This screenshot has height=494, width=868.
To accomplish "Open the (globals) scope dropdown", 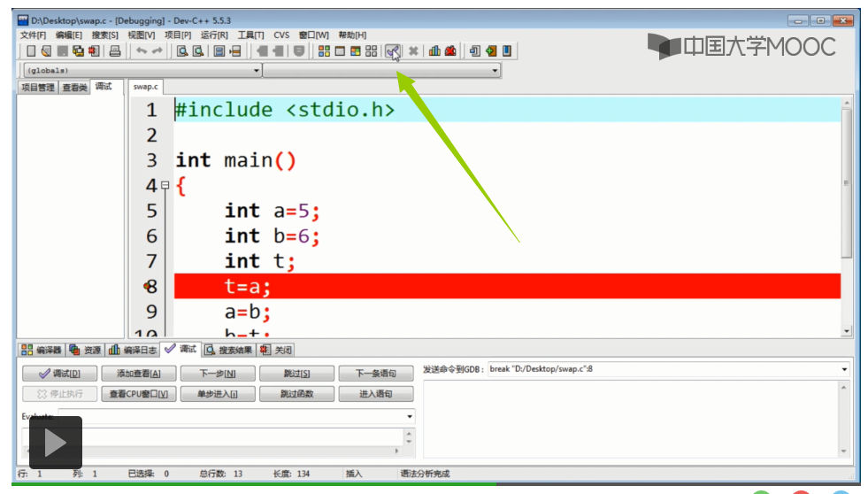I will click(x=142, y=70).
